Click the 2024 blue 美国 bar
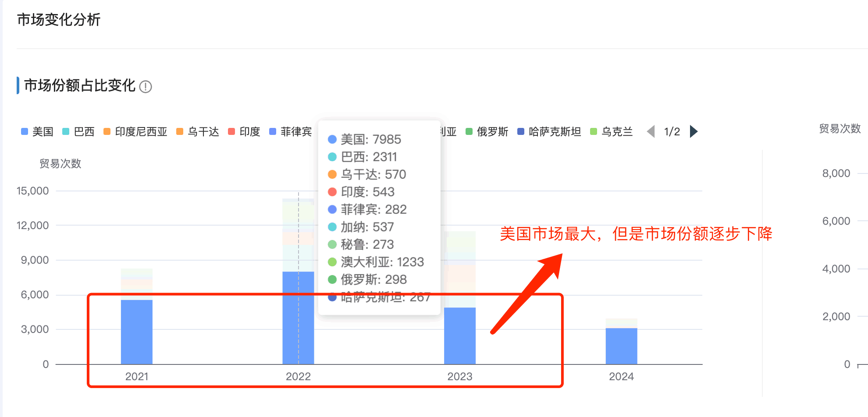The width and height of the screenshot is (868, 417). (621, 346)
